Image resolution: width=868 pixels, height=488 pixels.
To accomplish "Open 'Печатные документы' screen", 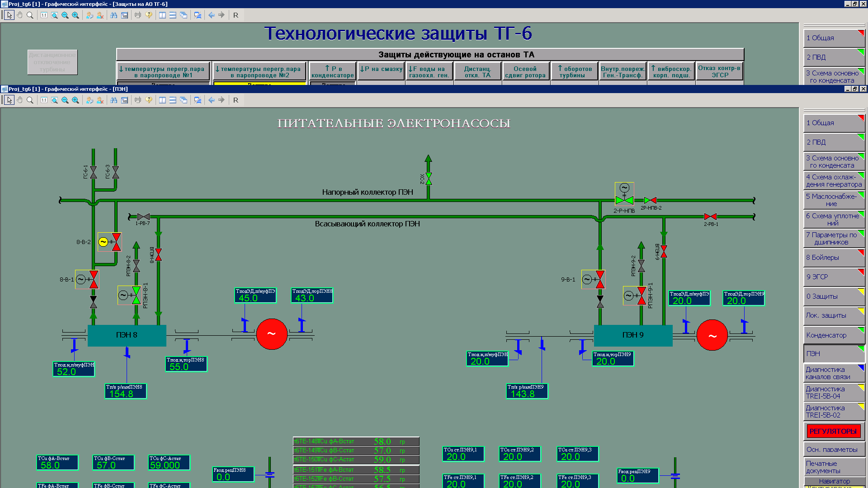I will click(834, 467).
